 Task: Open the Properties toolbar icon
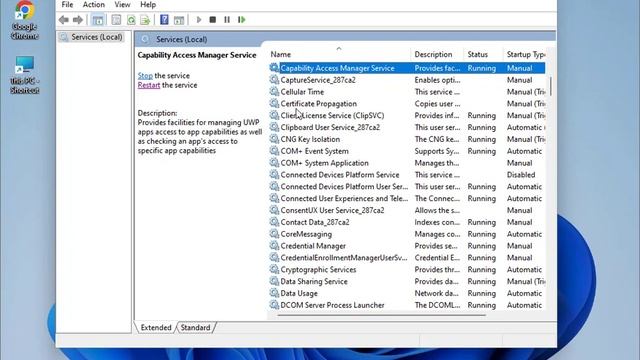point(116,20)
